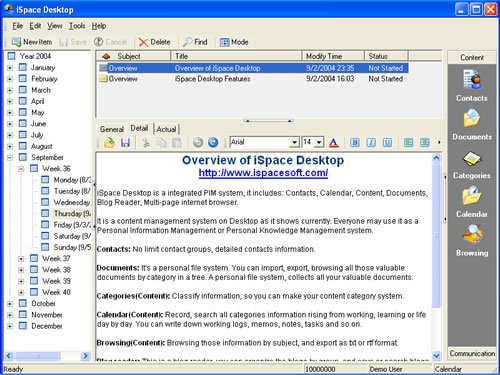Sort list by Modify Time column
The height and width of the screenshot is (375, 500).
click(x=333, y=56)
